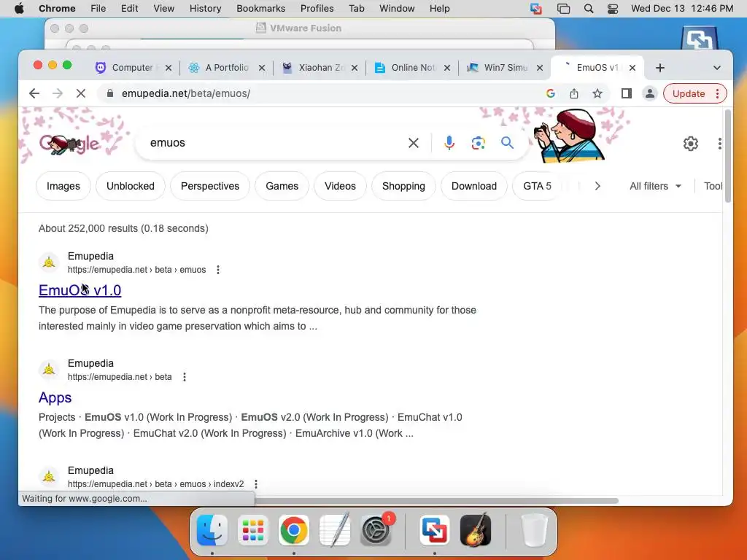The height and width of the screenshot is (560, 747).
Task: Apply the Games filter chip
Action: [282, 186]
